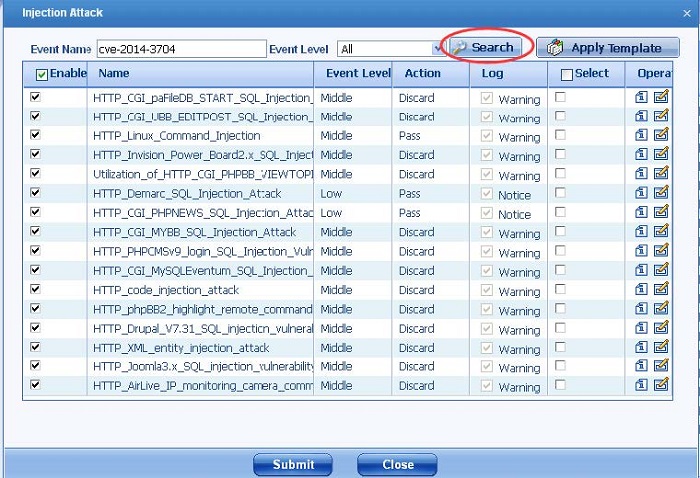700x478 pixels.
Task: Details icon for HTTP_PHPCMSv9_login row
Action: 641,250
